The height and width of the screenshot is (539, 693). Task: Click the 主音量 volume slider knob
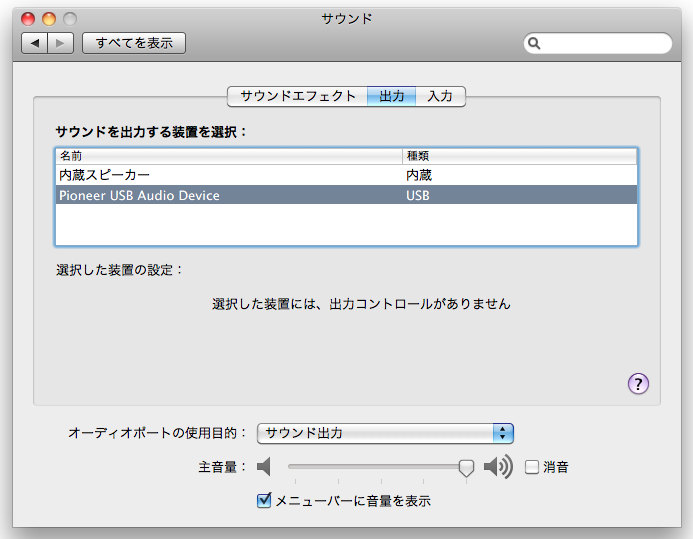tap(465, 467)
